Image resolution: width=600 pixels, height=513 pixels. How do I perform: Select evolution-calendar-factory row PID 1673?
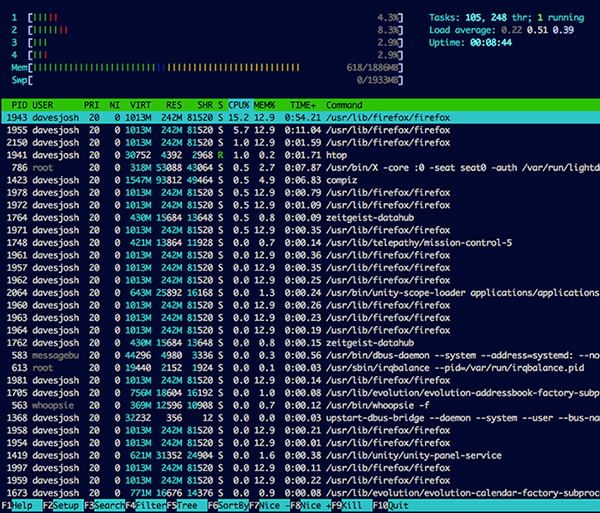301,493
